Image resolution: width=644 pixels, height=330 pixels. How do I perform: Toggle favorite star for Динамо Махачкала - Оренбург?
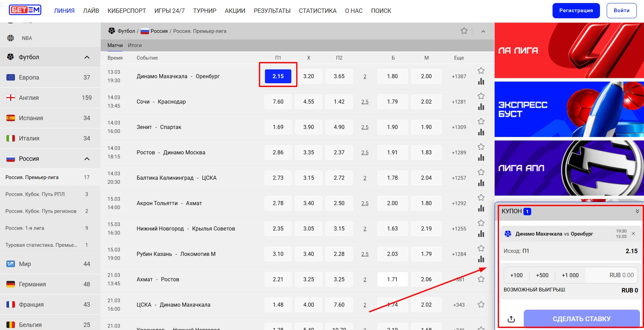[x=481, y=71]
